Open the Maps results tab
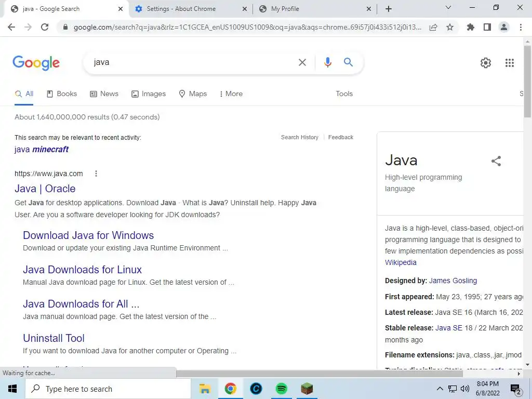Screen dimensions: 532x399 click(193, 94)
